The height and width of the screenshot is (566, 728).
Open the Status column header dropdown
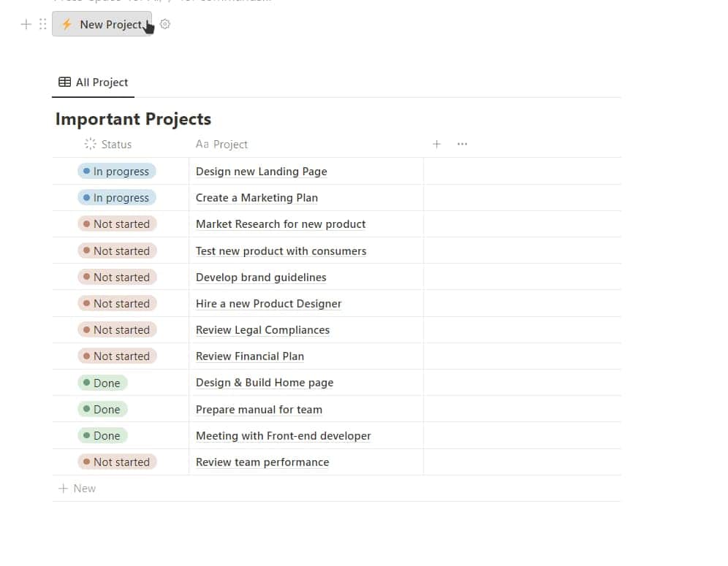tap(115, 144)
